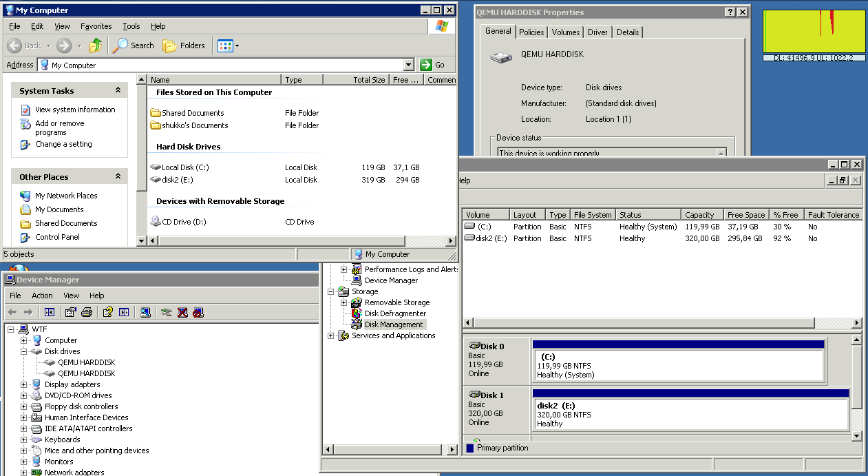Image resolution: width=868 pixels, height=476 pixels.
Task: Collapse the Other Places panel
Action: pos(118,176)
